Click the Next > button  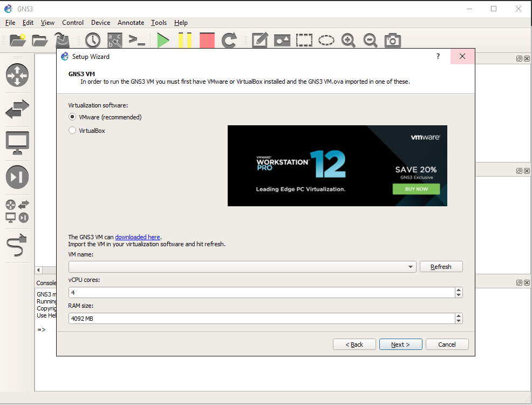401,345
